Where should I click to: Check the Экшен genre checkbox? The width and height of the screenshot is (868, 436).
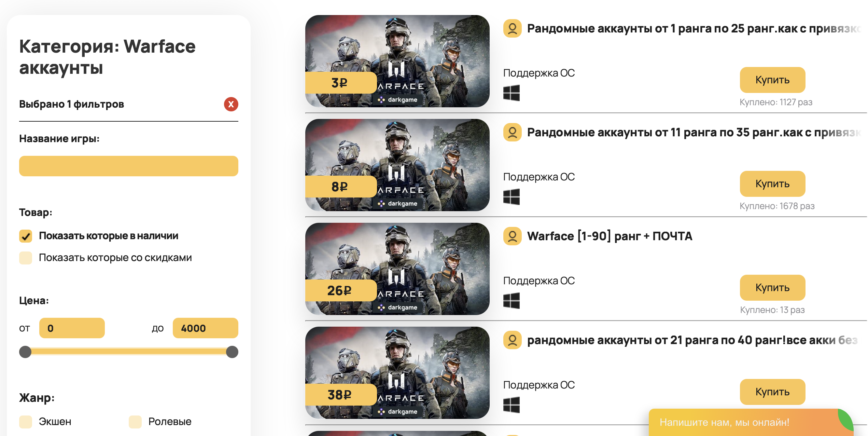(26, 422)
